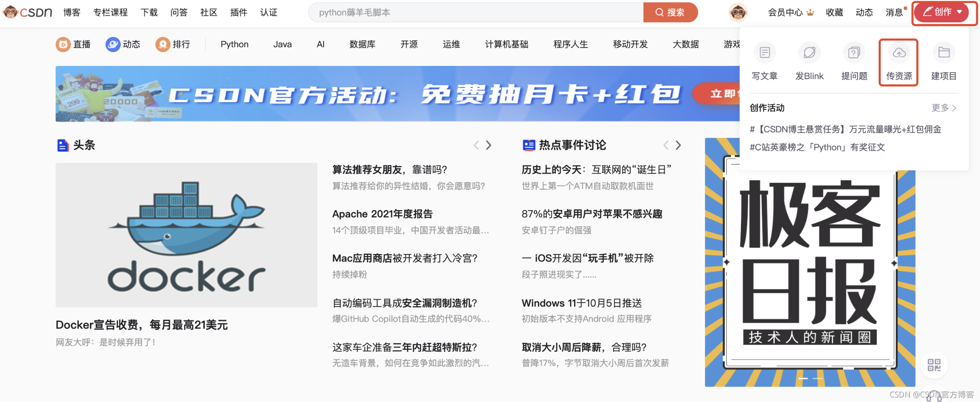Click the 写文章 write article icon
Image resolution: width=980 pixels, height=402 pixels.
pyautogui.click(x=765, y=53)
